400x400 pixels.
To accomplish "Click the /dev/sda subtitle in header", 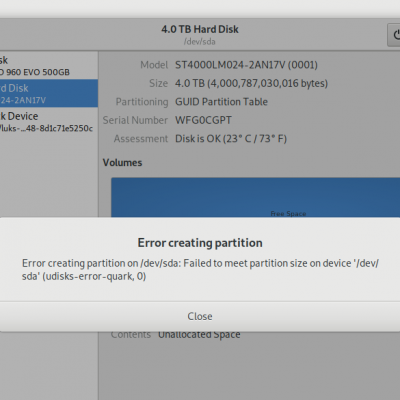I will point(200,42).
